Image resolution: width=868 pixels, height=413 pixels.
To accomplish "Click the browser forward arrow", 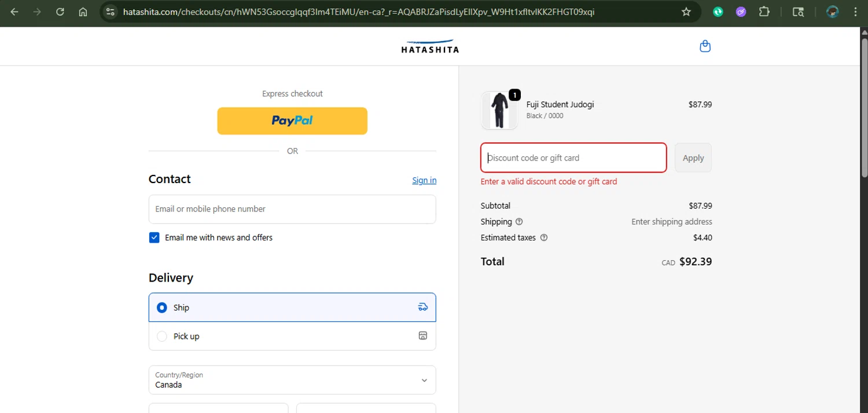I will (37, 12).
